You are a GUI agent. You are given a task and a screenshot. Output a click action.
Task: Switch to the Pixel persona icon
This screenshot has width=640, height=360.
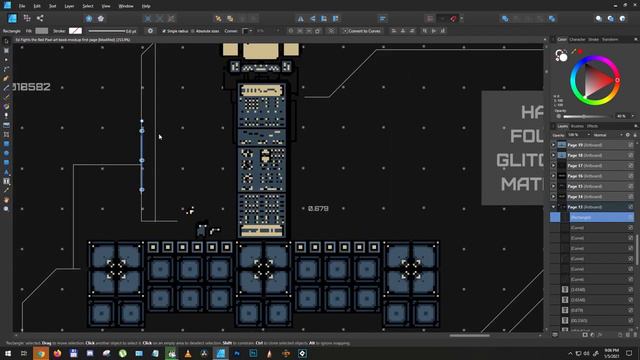tap(27, 18)
